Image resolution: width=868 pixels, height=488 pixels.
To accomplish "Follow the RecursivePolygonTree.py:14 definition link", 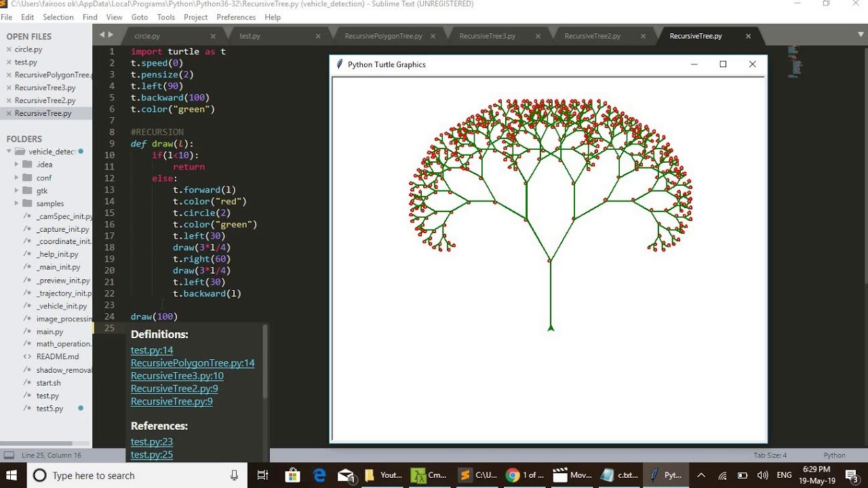I will 193,363.
